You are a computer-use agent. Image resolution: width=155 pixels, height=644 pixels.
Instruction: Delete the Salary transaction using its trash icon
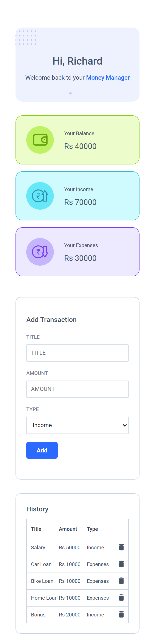point(121,547)
